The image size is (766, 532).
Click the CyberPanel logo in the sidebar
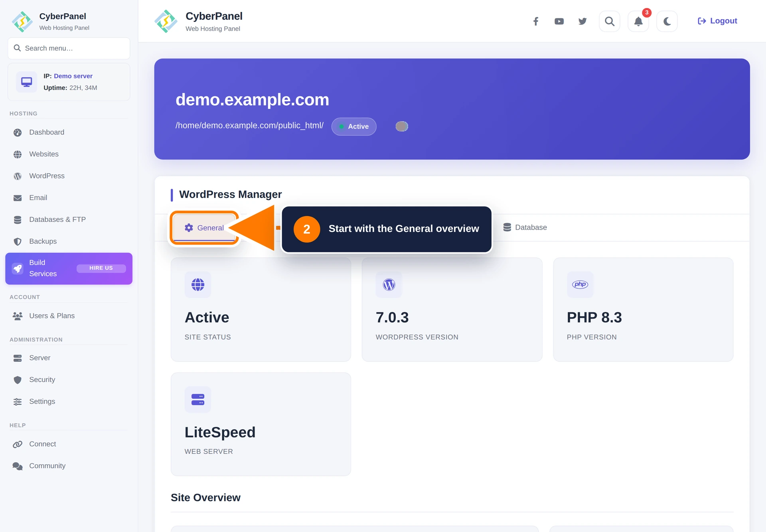click(22, 22)
